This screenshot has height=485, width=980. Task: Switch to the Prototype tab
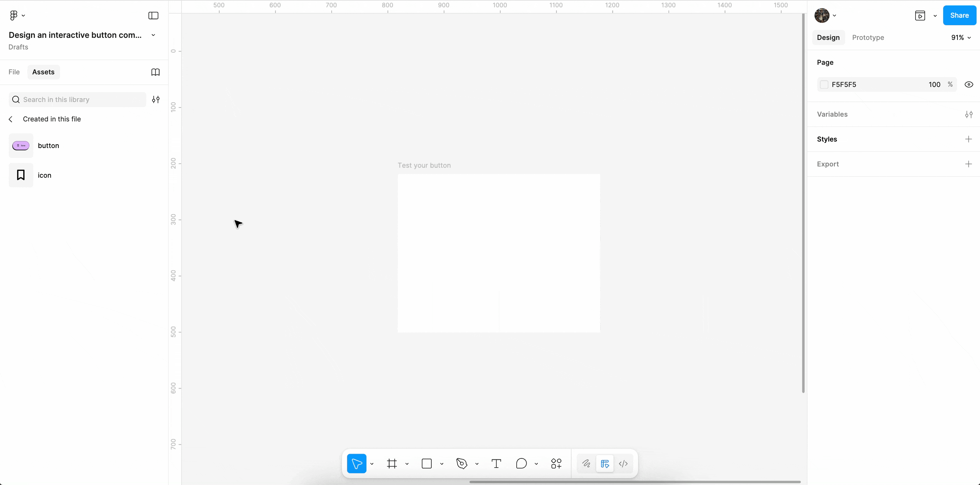pos(868,38)
